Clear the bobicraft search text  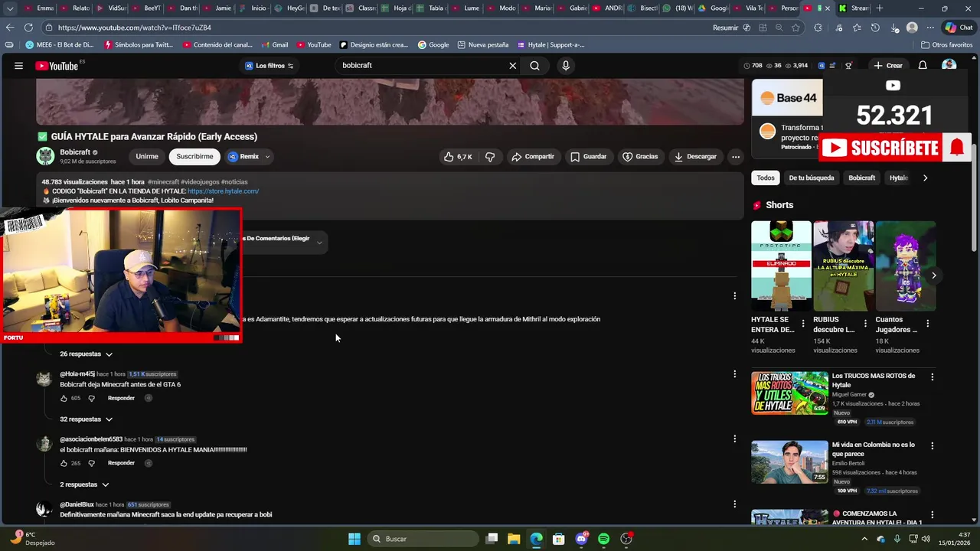tap(513, 66)
